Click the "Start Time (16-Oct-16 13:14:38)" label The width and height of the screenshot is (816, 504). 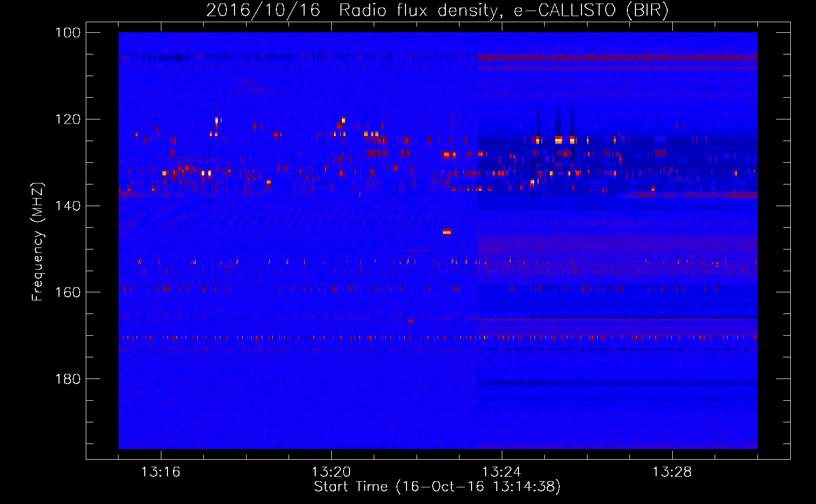click(x=437, y=487)
